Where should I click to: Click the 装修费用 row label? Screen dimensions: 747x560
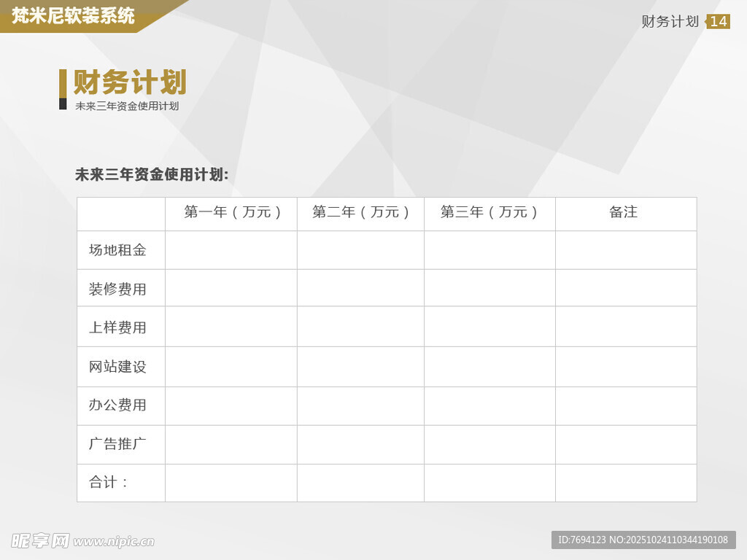click(117, 289)
